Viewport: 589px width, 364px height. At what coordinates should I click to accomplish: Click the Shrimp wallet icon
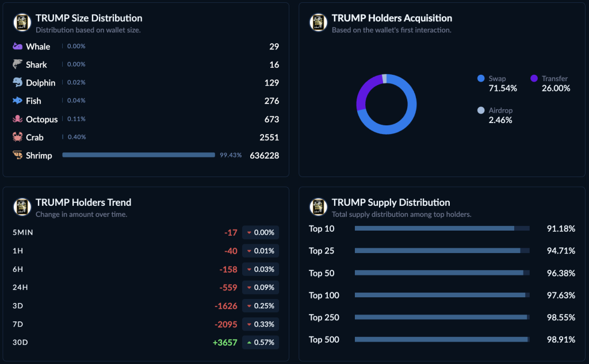[x=17, y=155]
